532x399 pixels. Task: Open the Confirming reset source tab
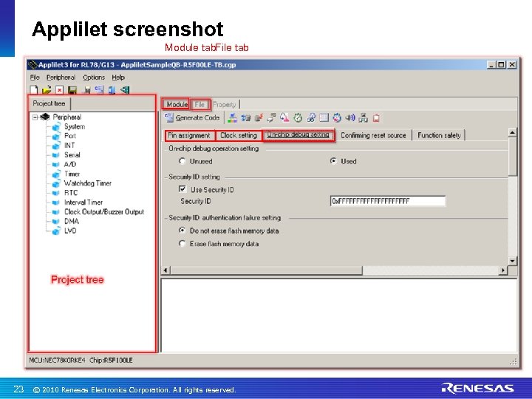pos(373,135)
